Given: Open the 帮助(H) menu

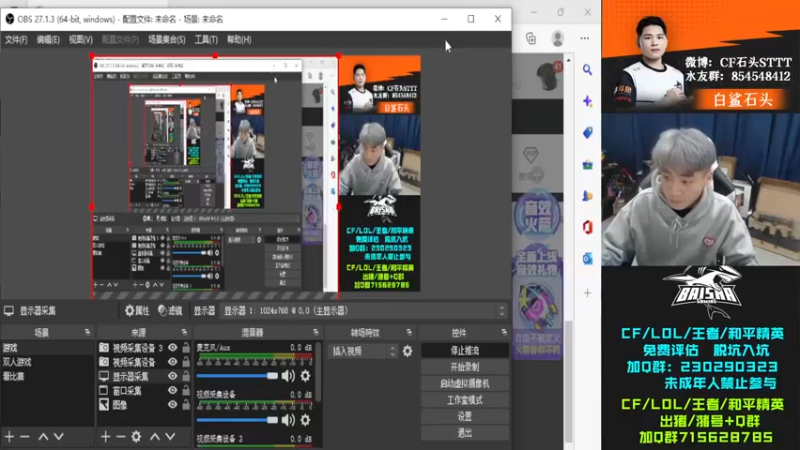Looking at the screenshot, I should (x=239, y=40).
